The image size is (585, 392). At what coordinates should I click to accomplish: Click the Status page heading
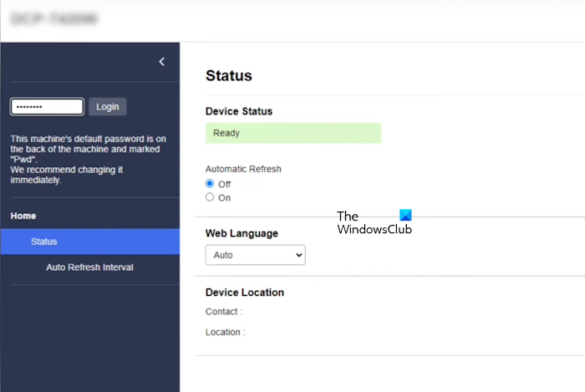tap(229, 76)
